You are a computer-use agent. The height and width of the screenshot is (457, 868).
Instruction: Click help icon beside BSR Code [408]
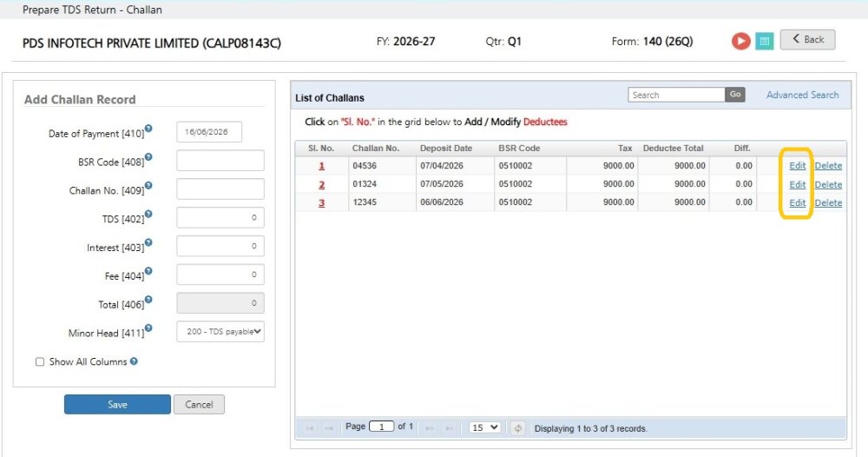coord(148,156)
